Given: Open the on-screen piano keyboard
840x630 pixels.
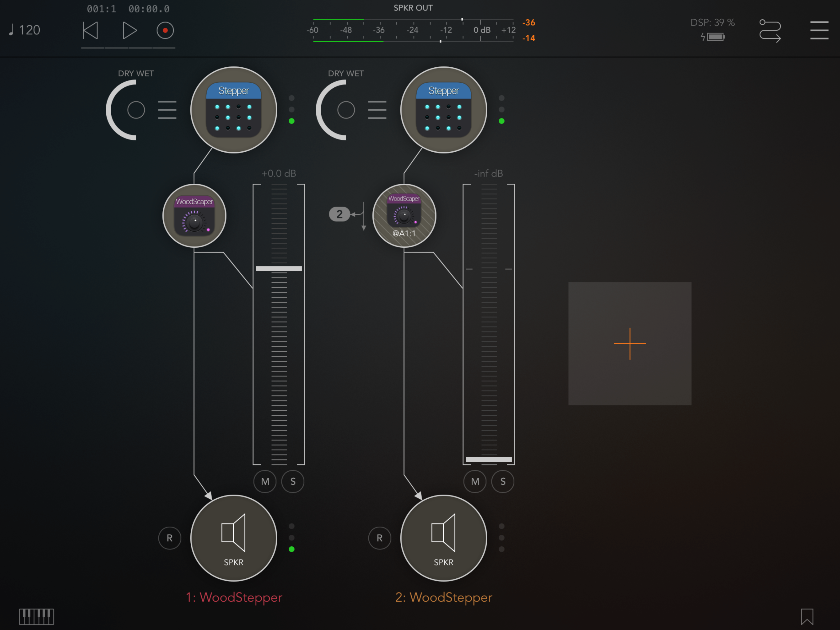Looking at the screenshot, I should (37, 616).
